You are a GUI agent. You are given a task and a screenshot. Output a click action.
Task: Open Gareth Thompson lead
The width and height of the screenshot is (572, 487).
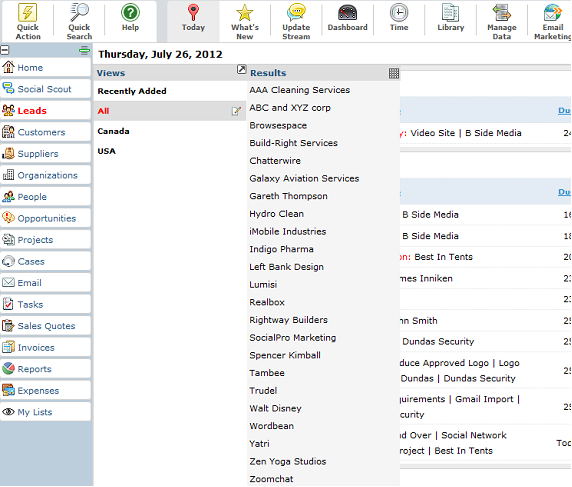coord(288,196)
